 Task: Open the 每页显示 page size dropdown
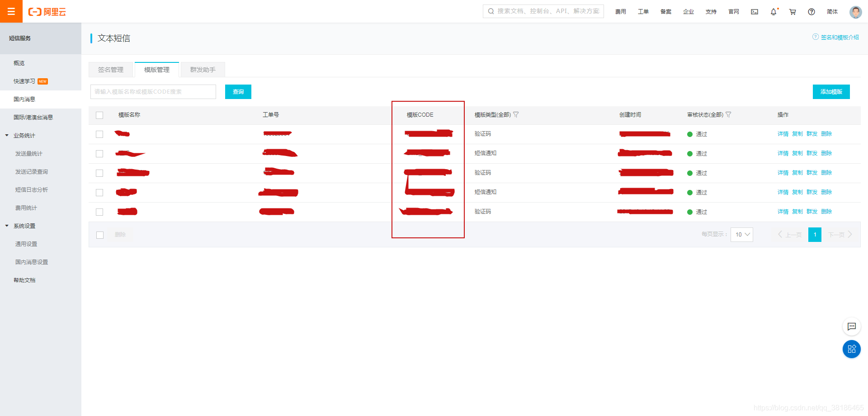(x=741, y=235)
